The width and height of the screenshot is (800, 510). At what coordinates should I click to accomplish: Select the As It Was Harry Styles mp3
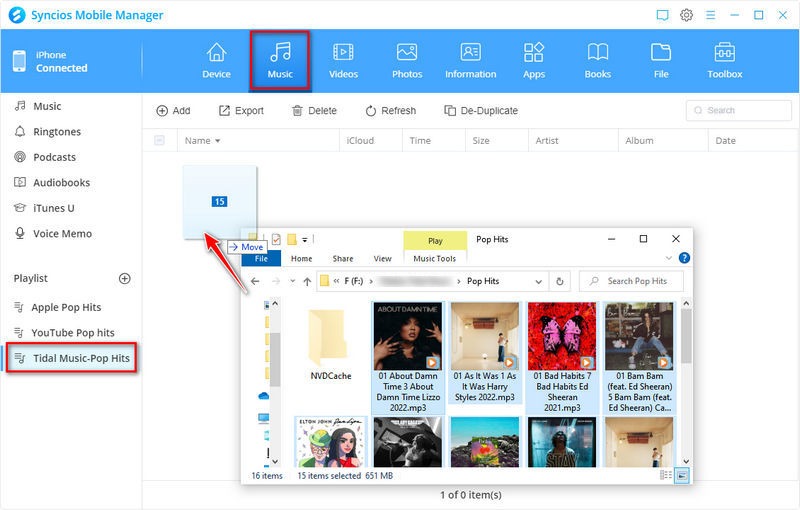tap(485, 352)
